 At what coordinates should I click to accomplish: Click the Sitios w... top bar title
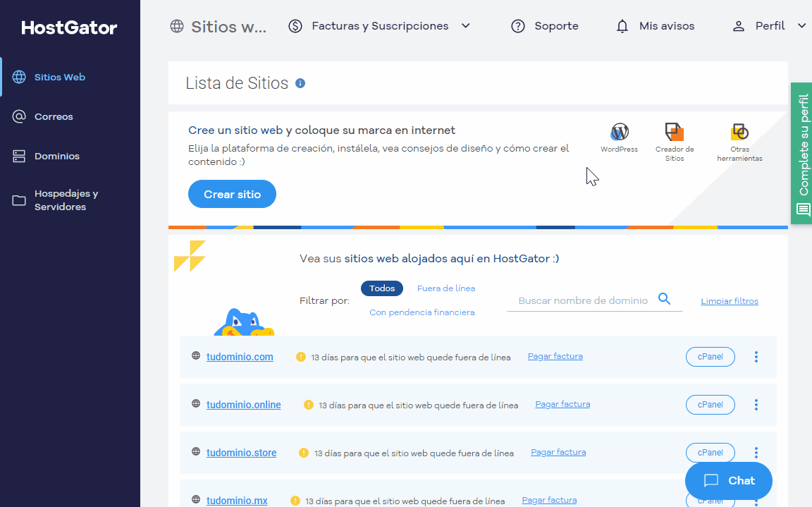229,27
